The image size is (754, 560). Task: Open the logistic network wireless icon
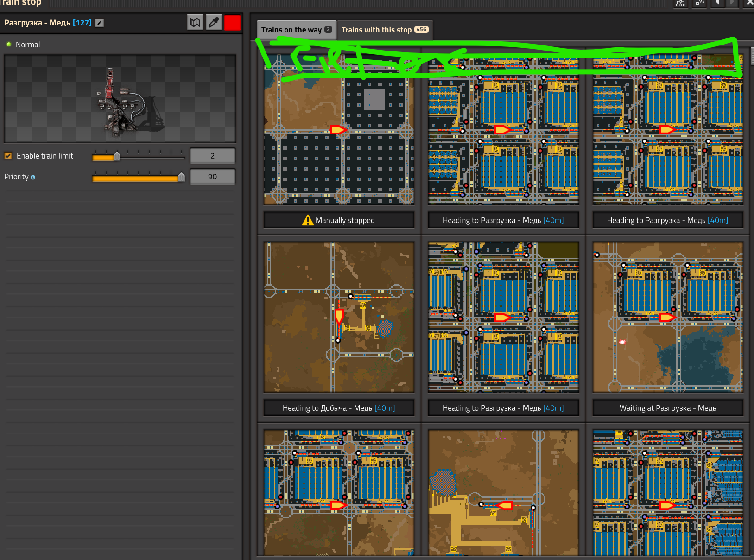[x=699, y=3]
